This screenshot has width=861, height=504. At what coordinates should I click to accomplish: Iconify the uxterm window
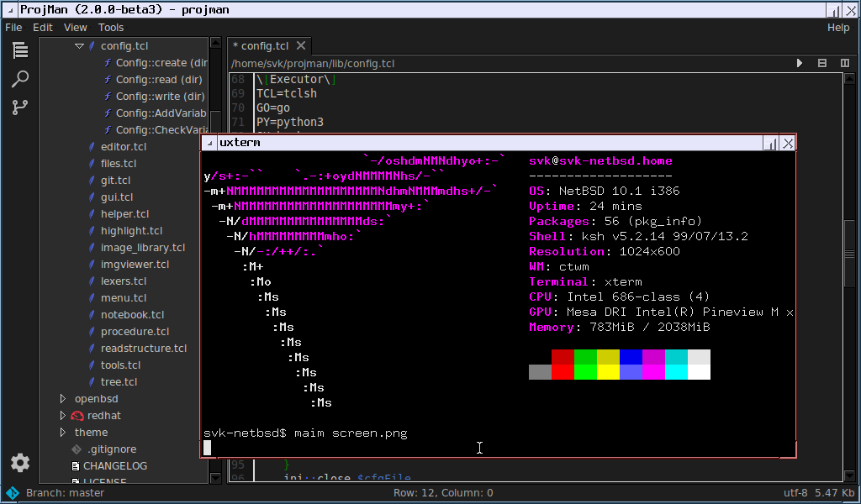click(x=771, y=143)
